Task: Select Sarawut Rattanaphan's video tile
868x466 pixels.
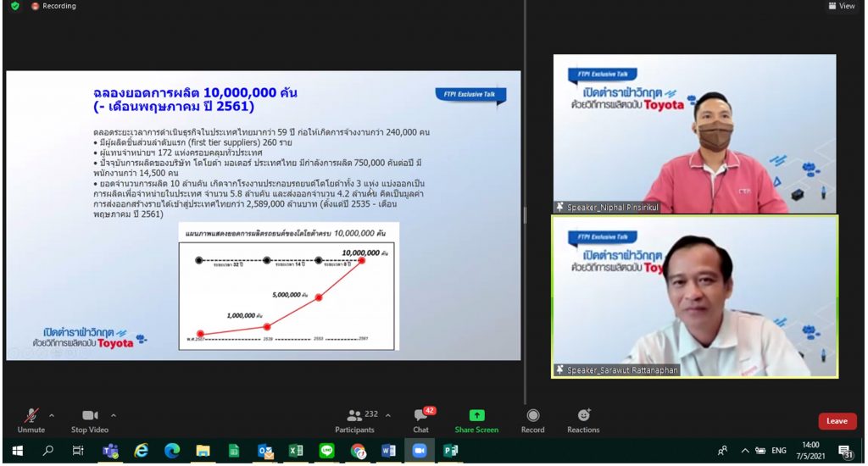Action: point(695,297)
